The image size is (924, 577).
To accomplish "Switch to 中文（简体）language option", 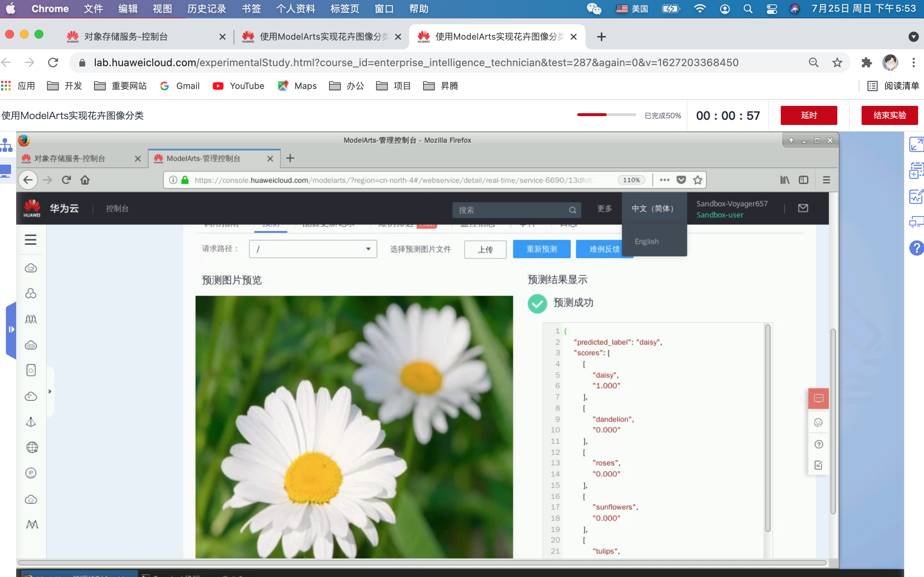I will (x=653, y=208).
